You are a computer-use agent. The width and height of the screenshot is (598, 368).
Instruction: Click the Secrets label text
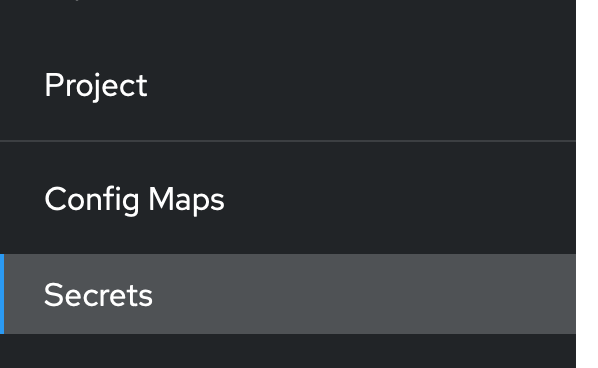98,295
